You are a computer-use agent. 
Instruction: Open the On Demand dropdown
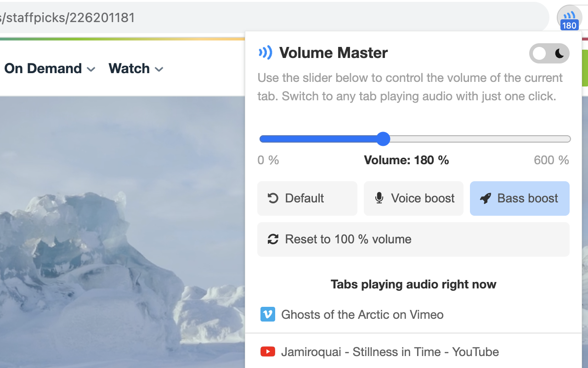click(44, 69)
